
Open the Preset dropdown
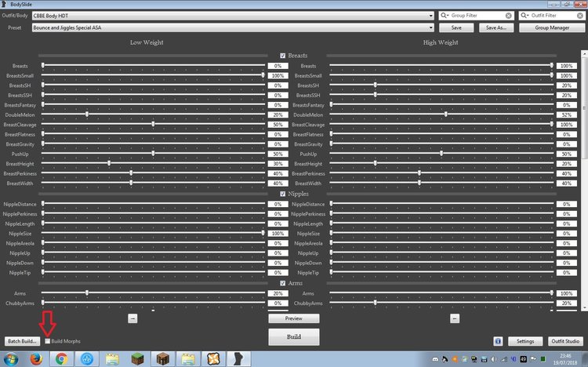pos(233,27)
